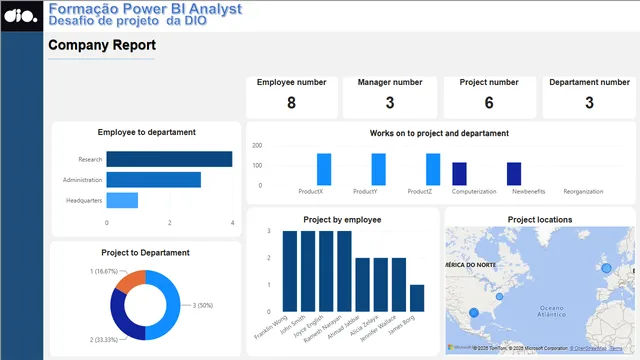
Task: Click the 'Administration' axis label
Action: point(82,180)
